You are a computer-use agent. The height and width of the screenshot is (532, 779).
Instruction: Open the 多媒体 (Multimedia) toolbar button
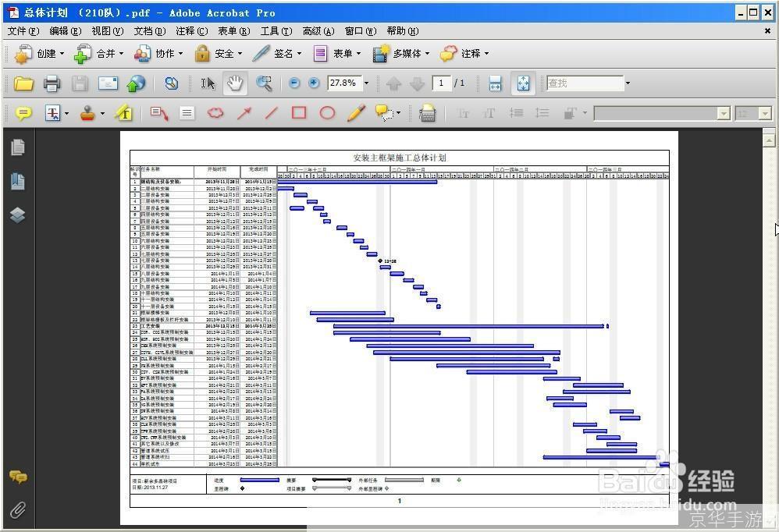pos(400,53)
